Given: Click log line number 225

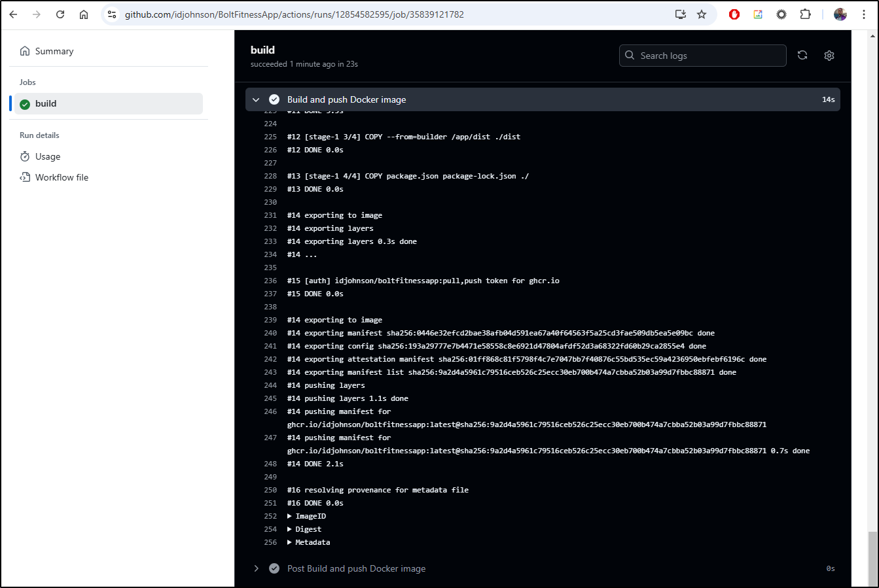Looking at the screenshot, I should (x=270, y=137).
